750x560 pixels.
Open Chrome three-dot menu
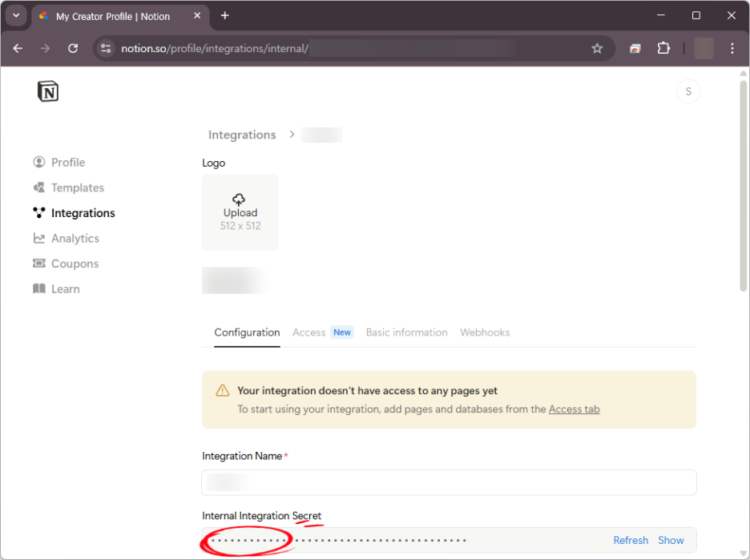732,48
